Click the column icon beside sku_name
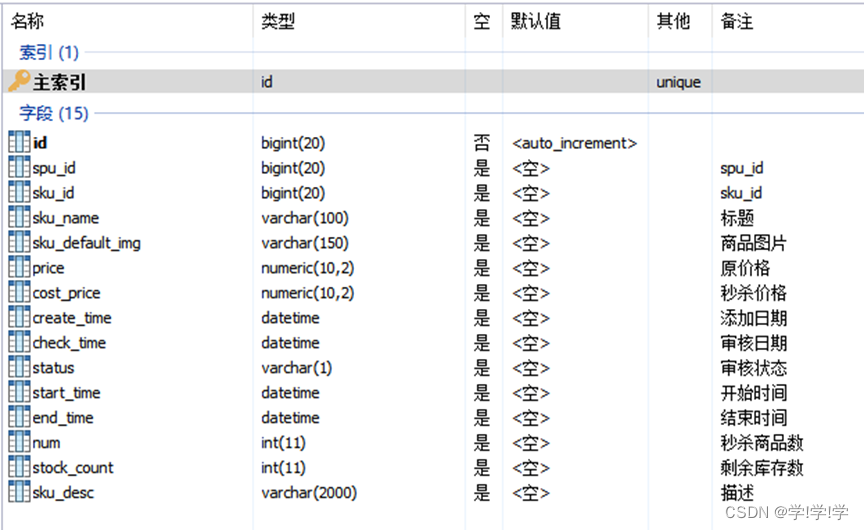The width and height of the screenshot is (864, 530). coord(19,217)
